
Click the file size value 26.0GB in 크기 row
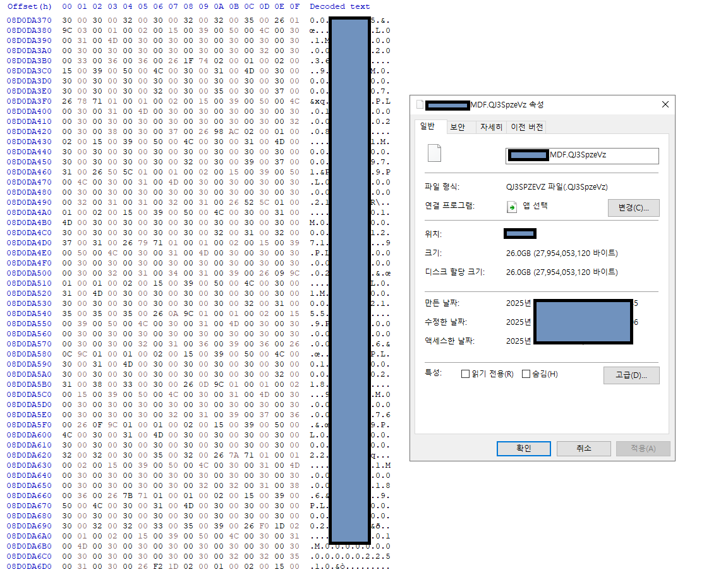(562, 253)
